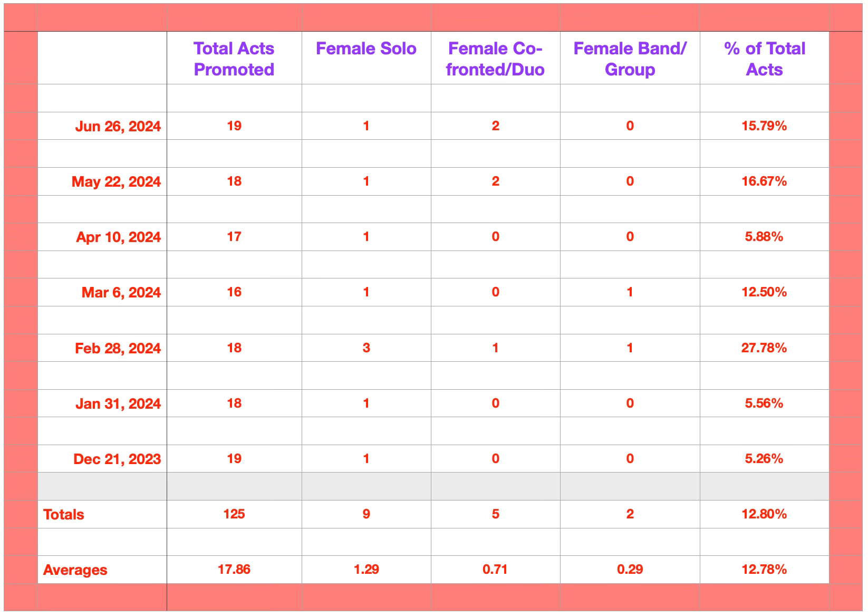The width and height of the screenshot is (868, 616).
Task: Click the Totals value "125"
Action: pos(234,514)
